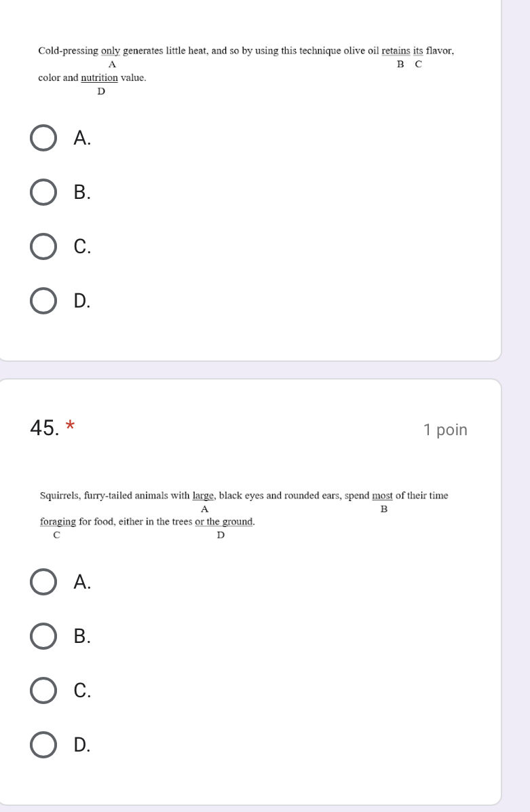Click the underlined word "large" in squirrels sentence

[x=204, y=496]
